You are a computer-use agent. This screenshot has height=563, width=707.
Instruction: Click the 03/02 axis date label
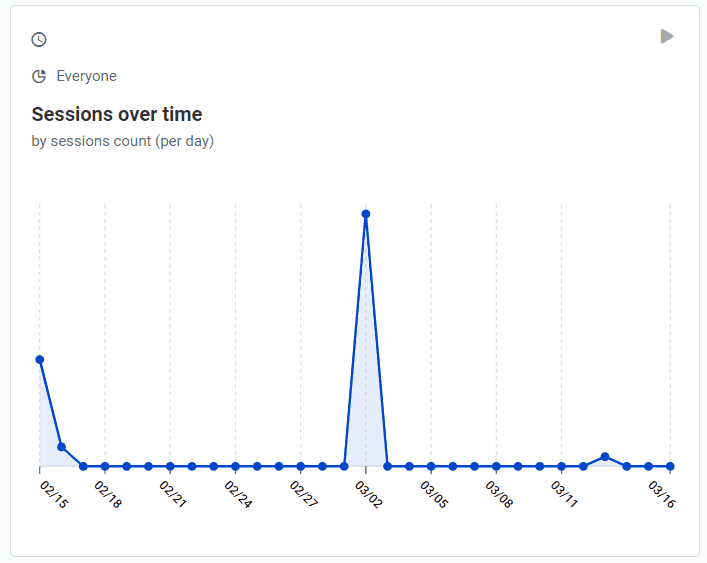(x=369, y=494)
